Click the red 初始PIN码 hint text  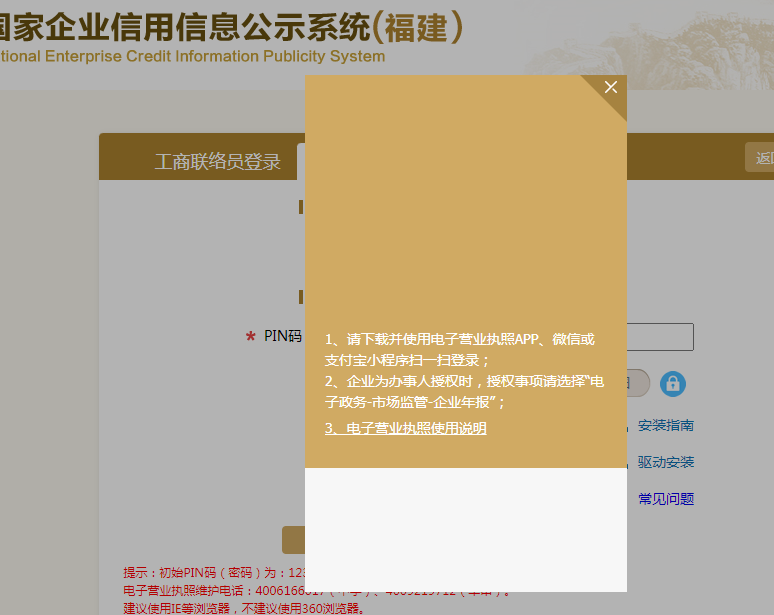(x=210, y=573)
